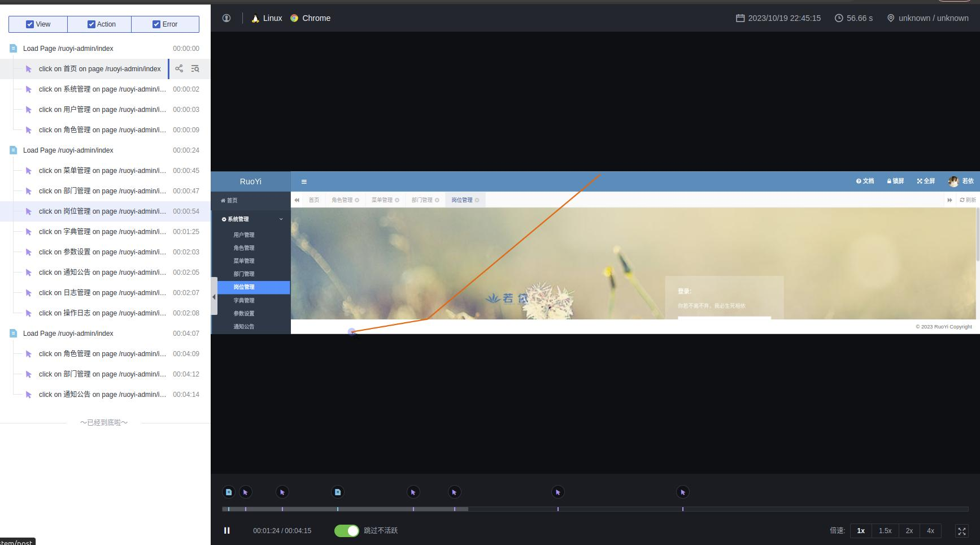
Task: Select click on 参数设置 event
Action: click(x=105, y=252)
